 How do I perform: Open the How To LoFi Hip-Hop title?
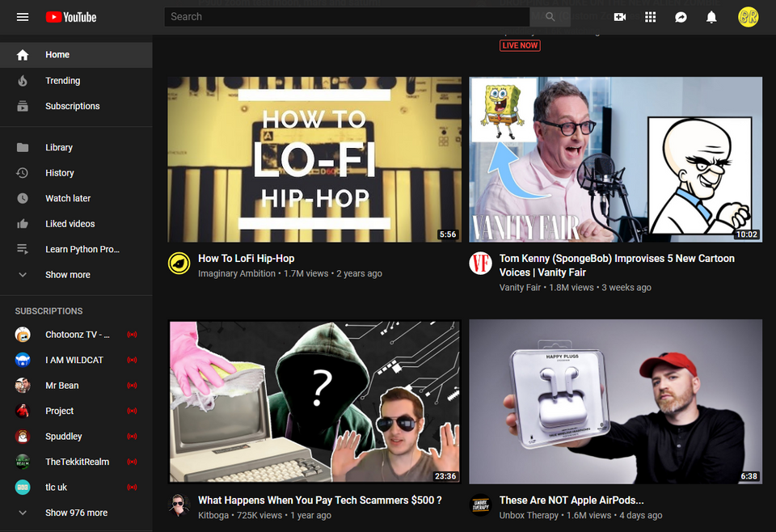point(246,259)
